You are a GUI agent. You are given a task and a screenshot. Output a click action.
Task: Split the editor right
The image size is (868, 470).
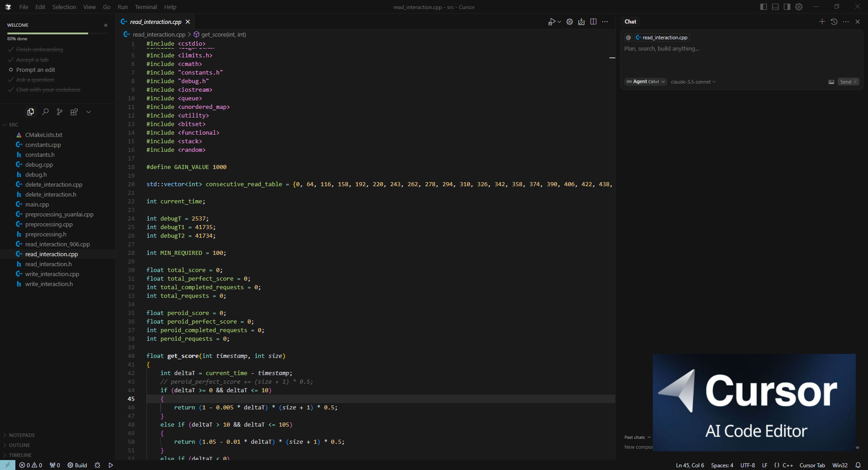[x=593, y=22]
